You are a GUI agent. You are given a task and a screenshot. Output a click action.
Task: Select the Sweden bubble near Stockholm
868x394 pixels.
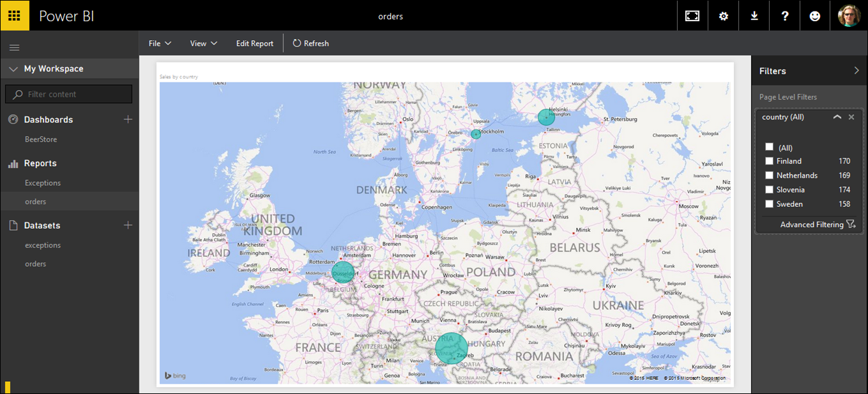[x=476, y=134]
